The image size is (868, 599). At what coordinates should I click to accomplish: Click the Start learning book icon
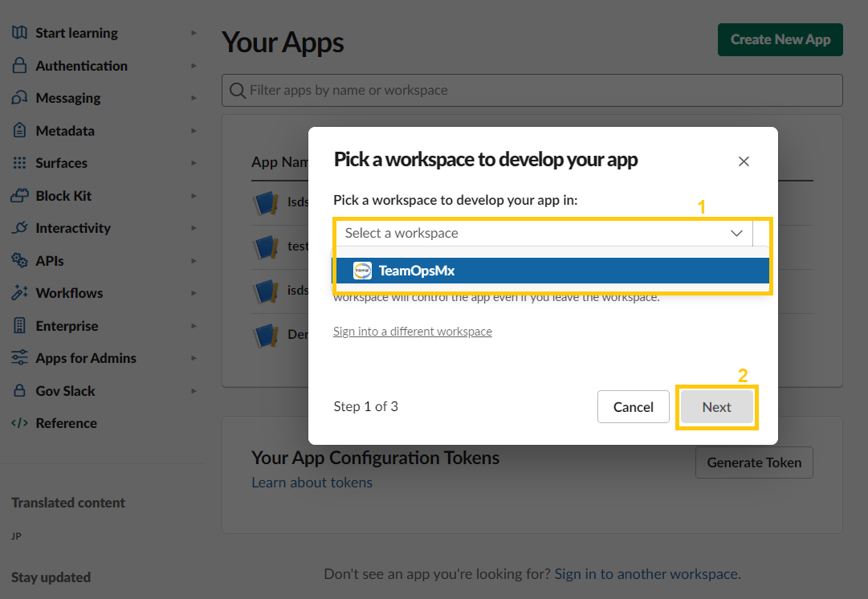[20, 33]
